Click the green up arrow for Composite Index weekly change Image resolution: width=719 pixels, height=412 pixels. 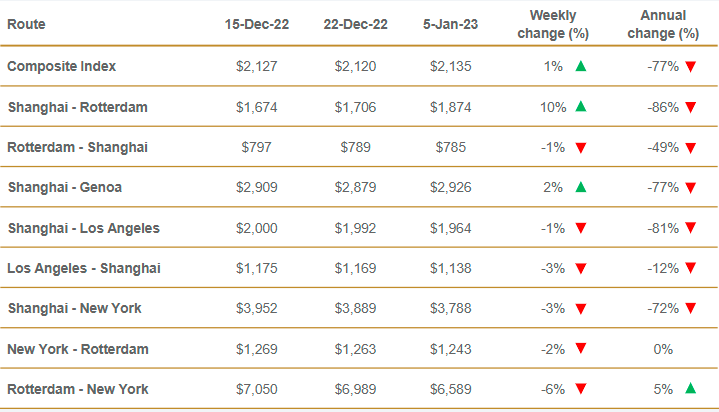tap(581, 66)
